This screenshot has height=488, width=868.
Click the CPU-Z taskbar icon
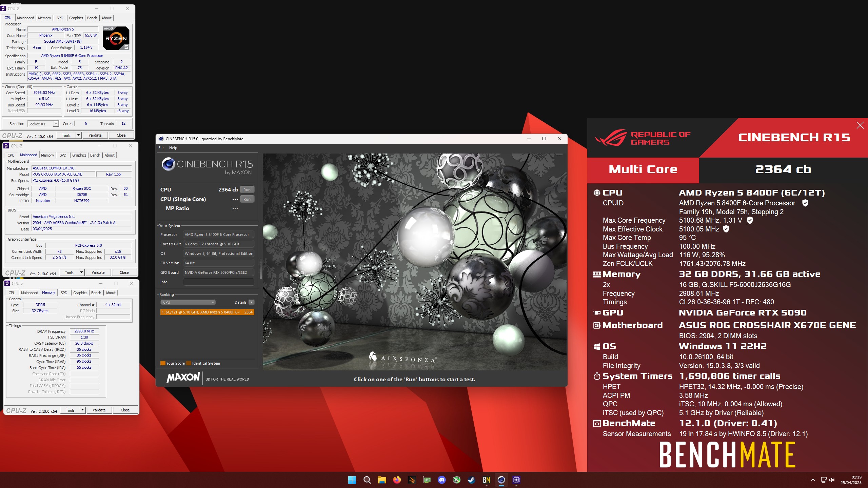pyautogui.click(x=516, y=480)
